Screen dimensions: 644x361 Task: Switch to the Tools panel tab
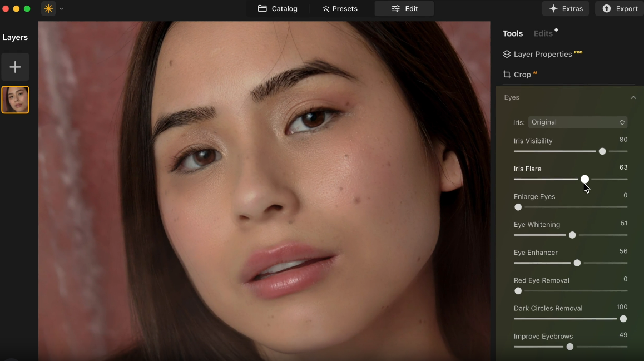(x=512, y=34)
